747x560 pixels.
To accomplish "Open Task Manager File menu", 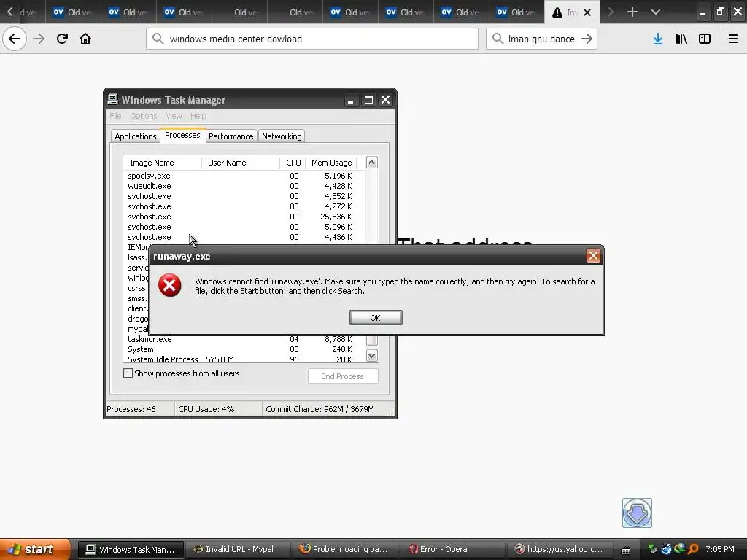I will click(x=115, y=116).
